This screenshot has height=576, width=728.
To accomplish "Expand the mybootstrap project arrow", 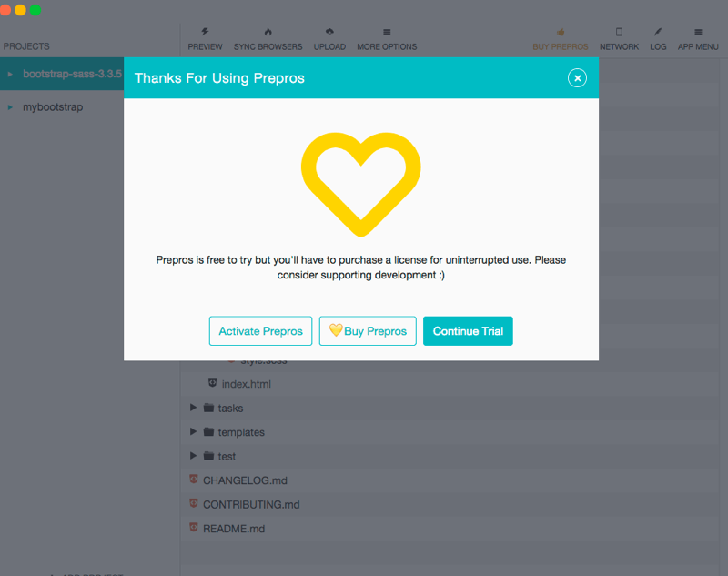I will coord(10,107).
